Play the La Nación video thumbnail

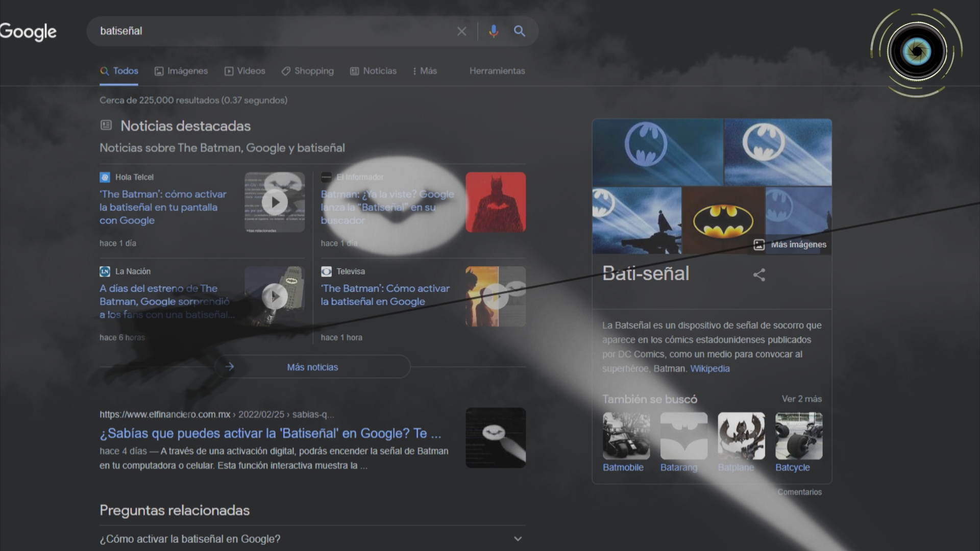[x=275, y=296]
